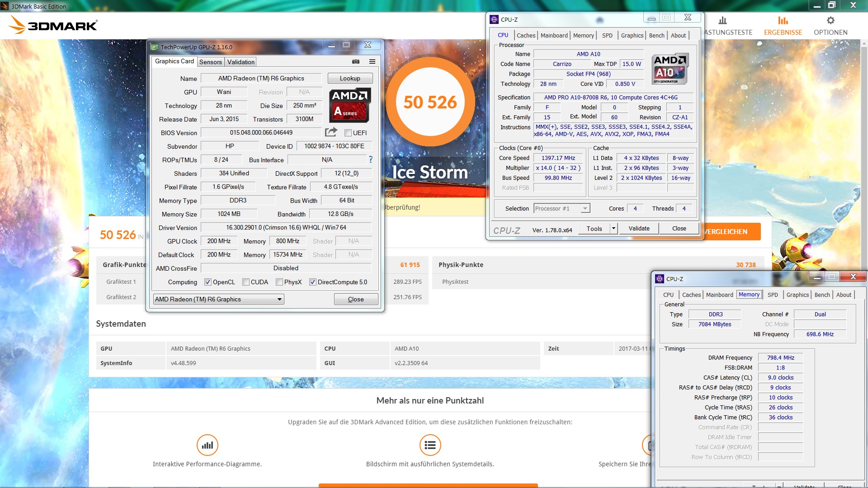
Task: Toggle the CUDA computing checkbox
Action: coord(246,282)
